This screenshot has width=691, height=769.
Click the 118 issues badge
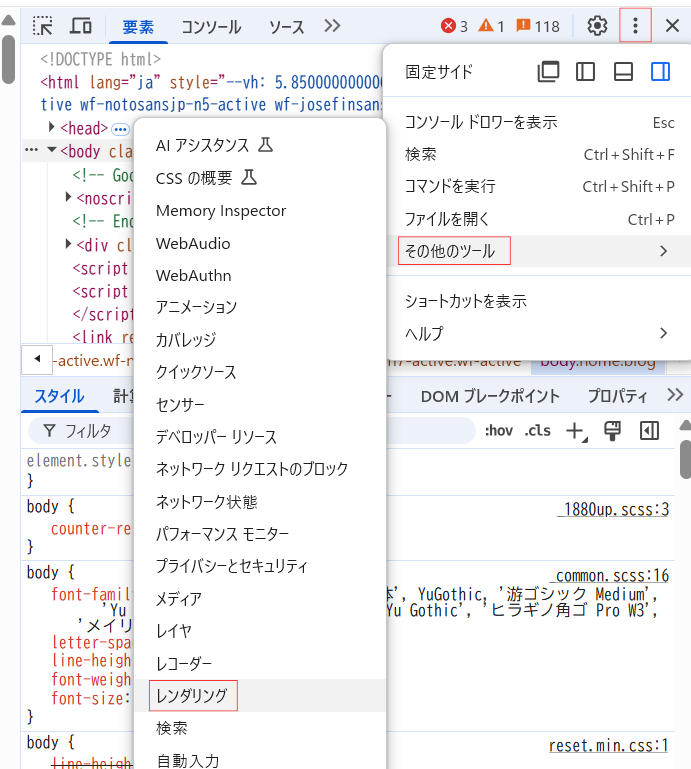538,26
